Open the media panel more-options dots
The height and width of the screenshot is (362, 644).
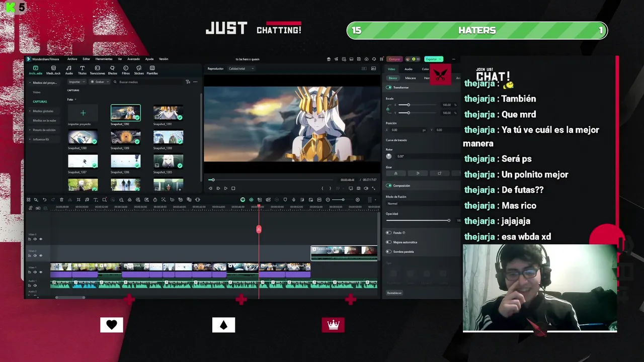(195, 82)
